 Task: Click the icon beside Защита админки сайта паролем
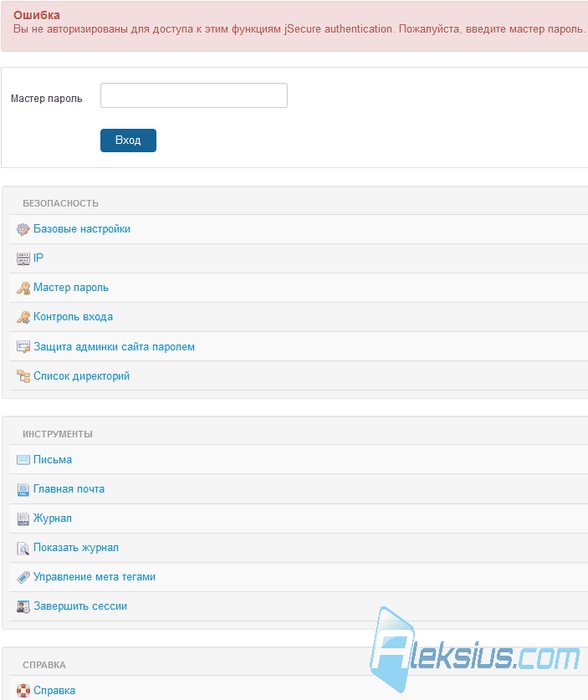click(23, 347)
